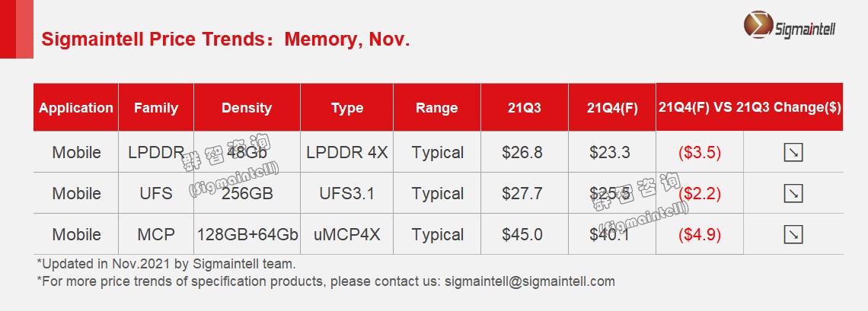Click the ($4.9) change value
Viewport: 868px width, 311px height.
point(700,235)
